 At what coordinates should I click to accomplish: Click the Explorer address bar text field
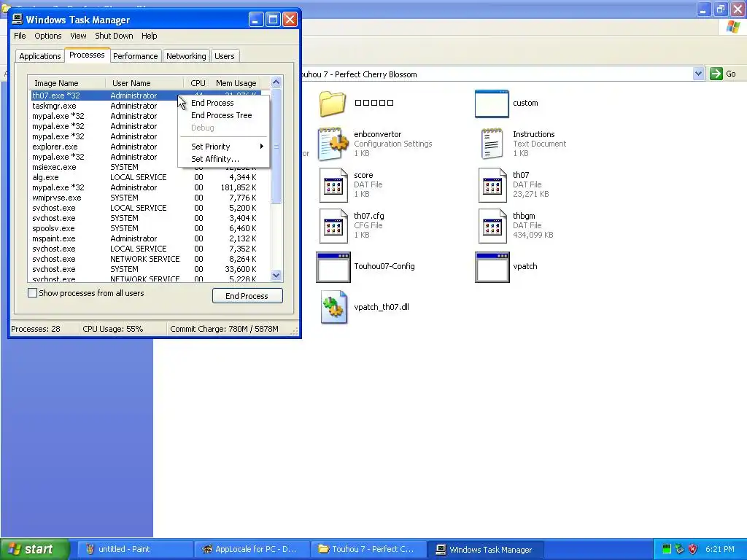[x=495, y=74]
